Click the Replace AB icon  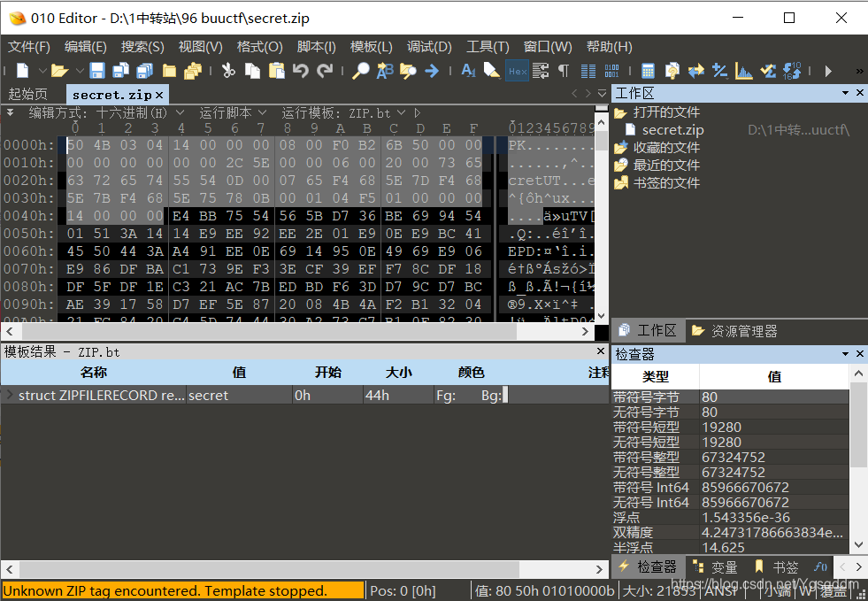coord(385,70)
